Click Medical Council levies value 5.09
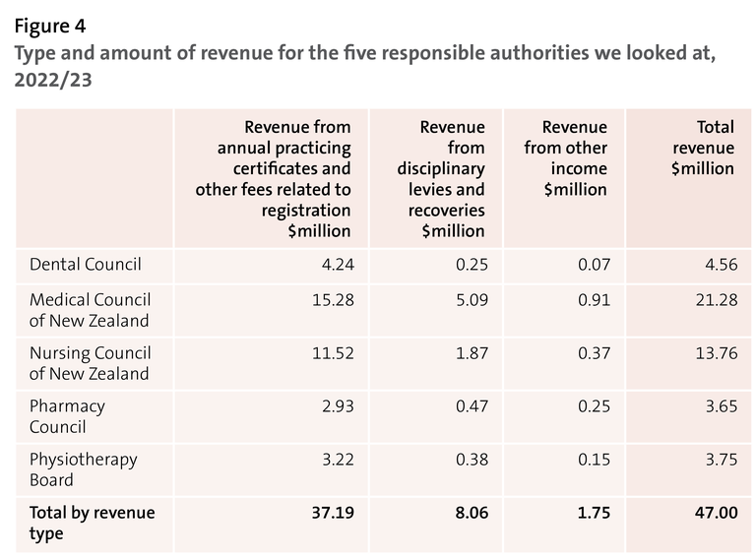 coord(472,300)
